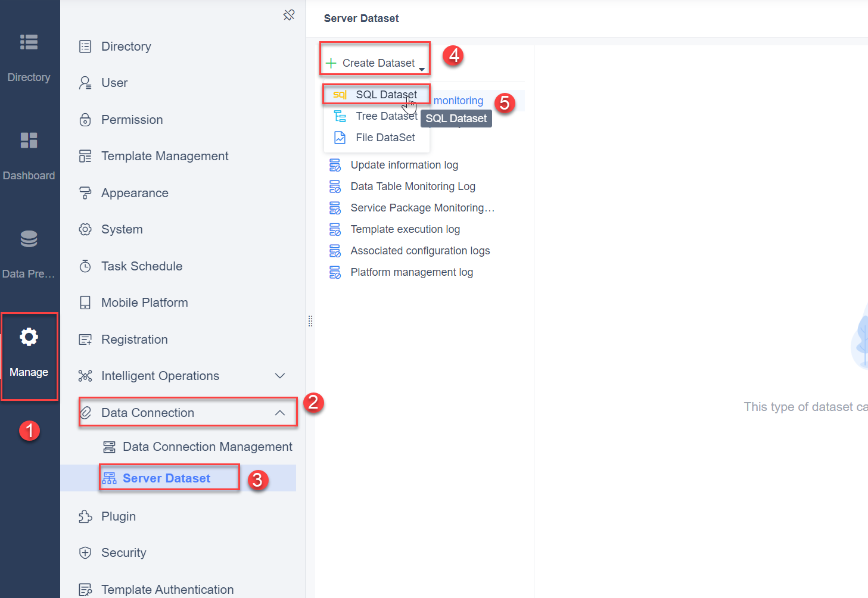Select SQL Dataset from the create menu
Screen dimensions: 868x598
(385, 94)
